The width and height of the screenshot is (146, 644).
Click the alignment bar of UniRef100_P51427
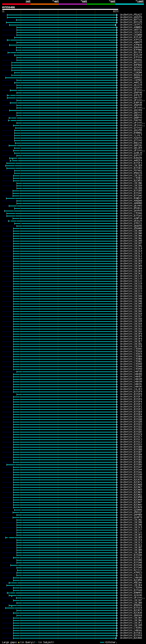tap(62, 15)
